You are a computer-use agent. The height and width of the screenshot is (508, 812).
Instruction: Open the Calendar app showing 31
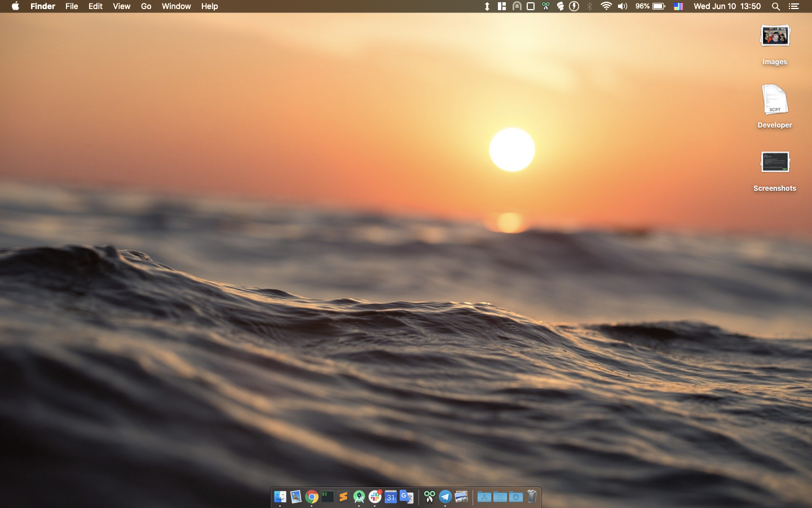[x=391, y=497]
